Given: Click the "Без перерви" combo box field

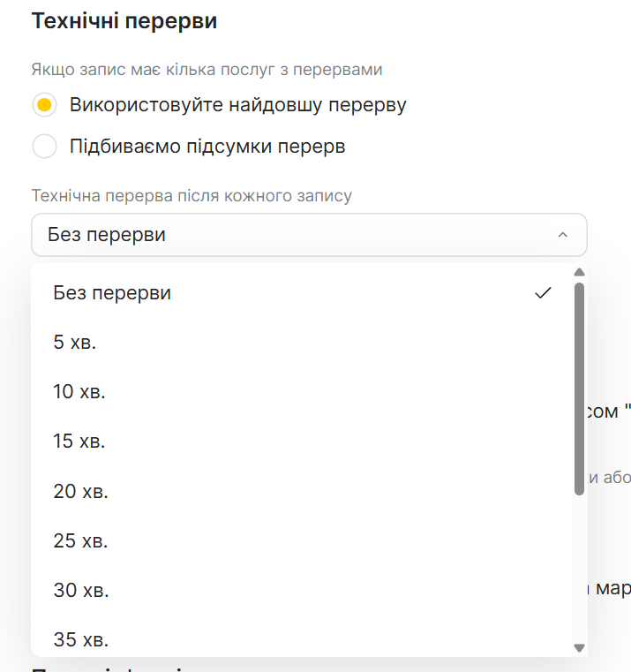Looking at the screenshot, I should [x=291, y=235].
